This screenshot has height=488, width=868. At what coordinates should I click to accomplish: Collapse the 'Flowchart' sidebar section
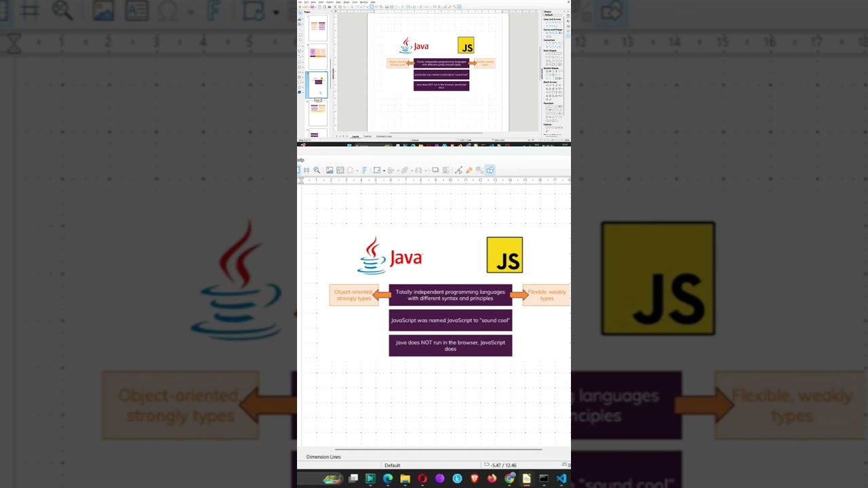point(548,103)
